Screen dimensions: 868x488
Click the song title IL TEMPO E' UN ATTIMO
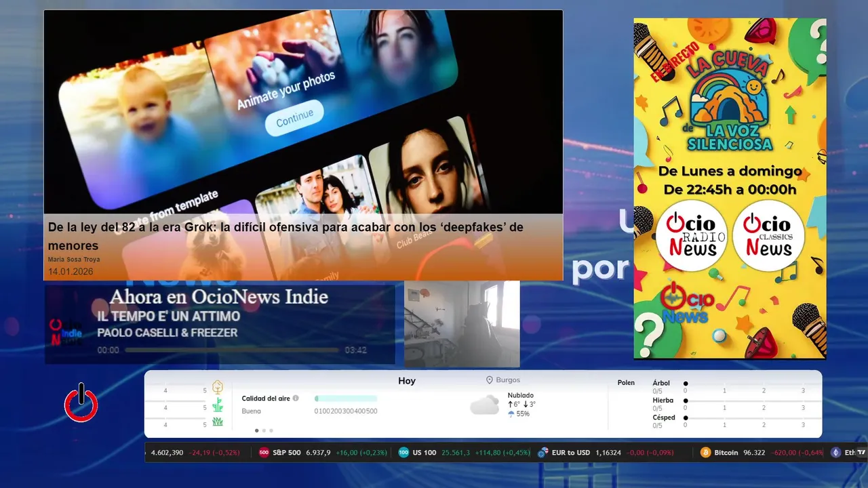click(168, 317)
